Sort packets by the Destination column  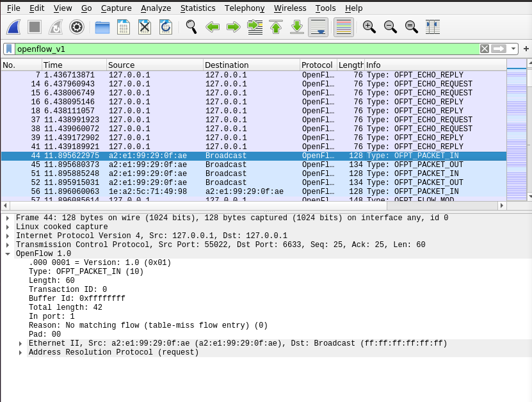(252, 65)
